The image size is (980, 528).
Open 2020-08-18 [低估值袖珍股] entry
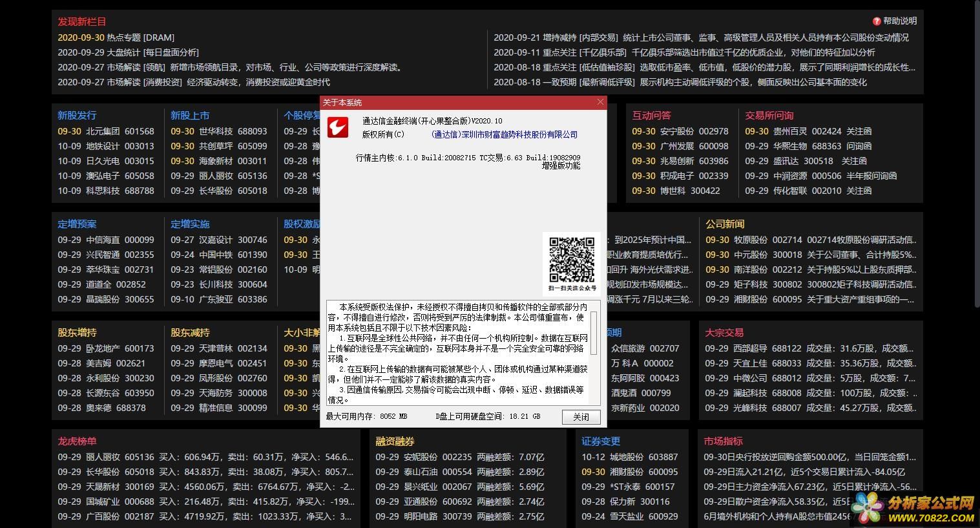click(x=705, y=67)
